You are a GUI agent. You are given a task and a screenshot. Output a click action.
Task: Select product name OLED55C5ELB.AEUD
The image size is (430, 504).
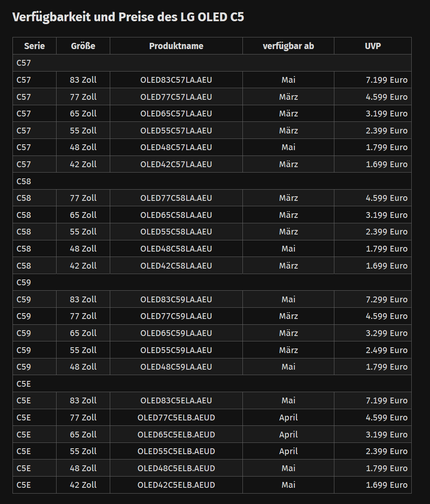(176, 451)
